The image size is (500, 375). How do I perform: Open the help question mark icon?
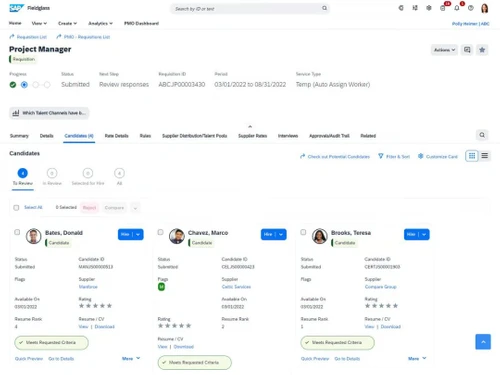pos(470,8)
